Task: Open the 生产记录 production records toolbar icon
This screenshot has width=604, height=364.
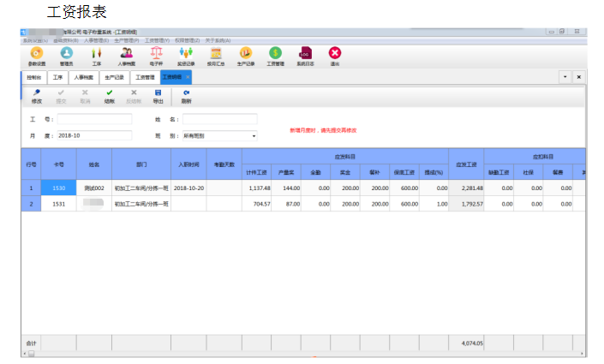Action: pyautogui.click(x=245, y=56)
